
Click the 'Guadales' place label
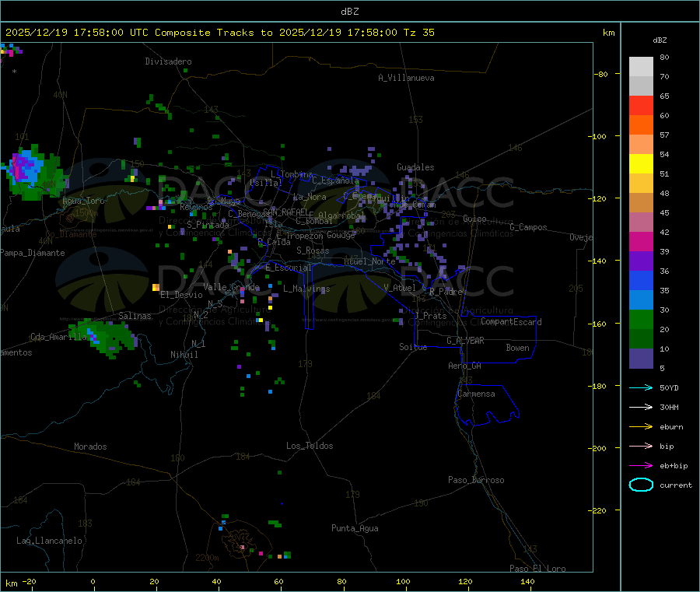tap(415, 167)
